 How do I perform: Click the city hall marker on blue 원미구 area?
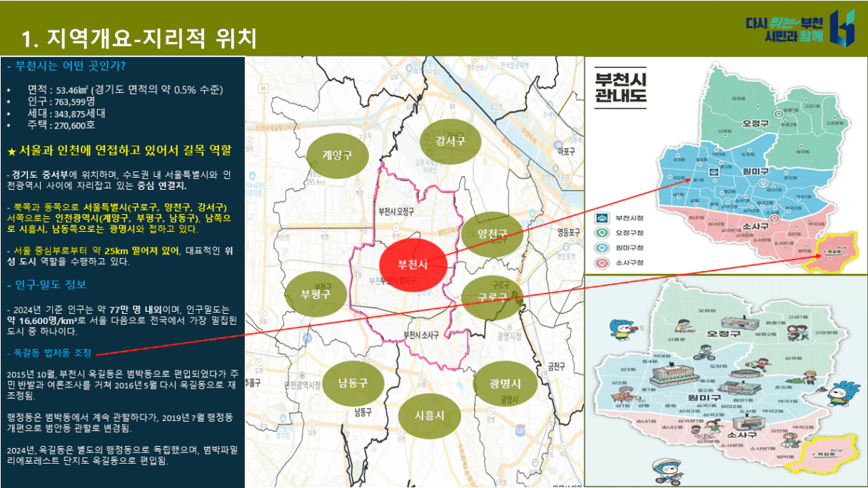pyautogui.click(x=713, y=173)
